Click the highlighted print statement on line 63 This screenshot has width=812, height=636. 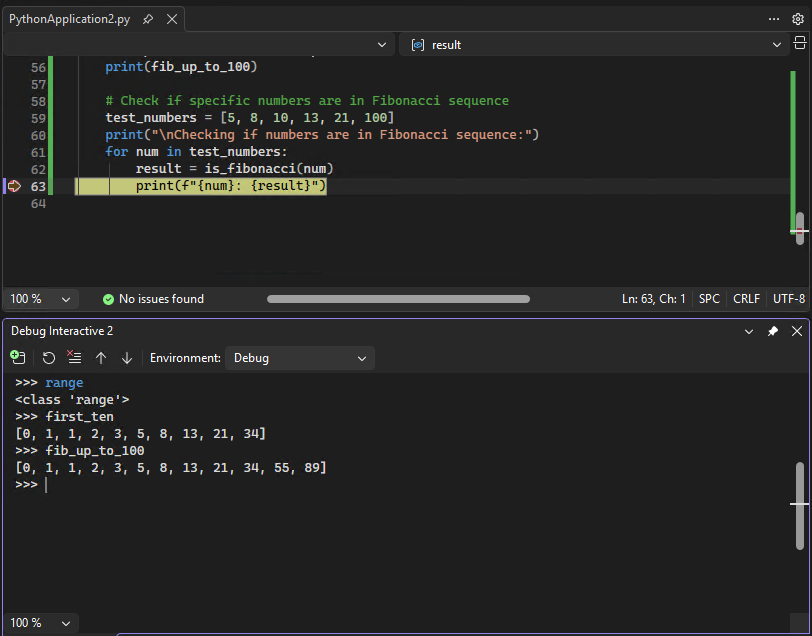pyautogui.click(x=231, y=186)
